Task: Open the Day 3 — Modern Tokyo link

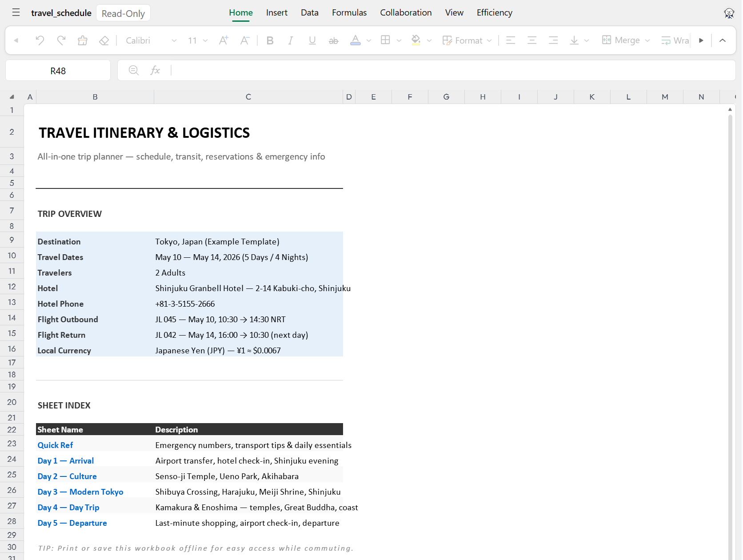Action: pos(80,492)
